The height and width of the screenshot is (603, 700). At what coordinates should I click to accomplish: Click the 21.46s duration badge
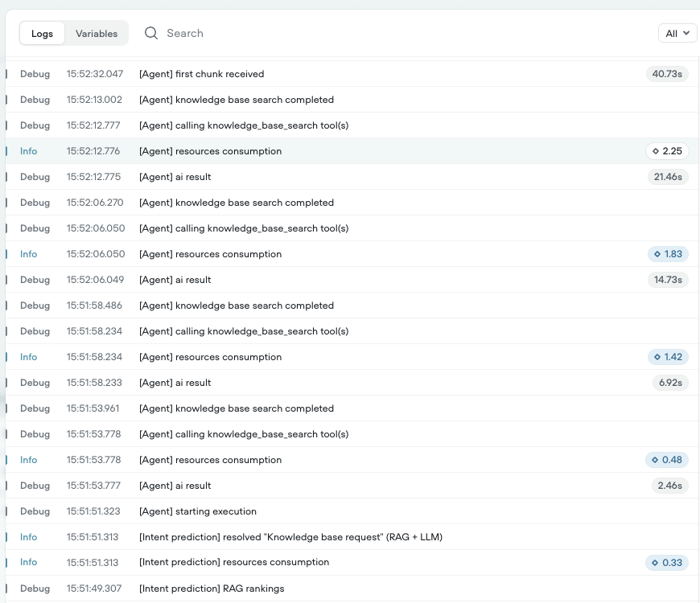click(668, 177)
